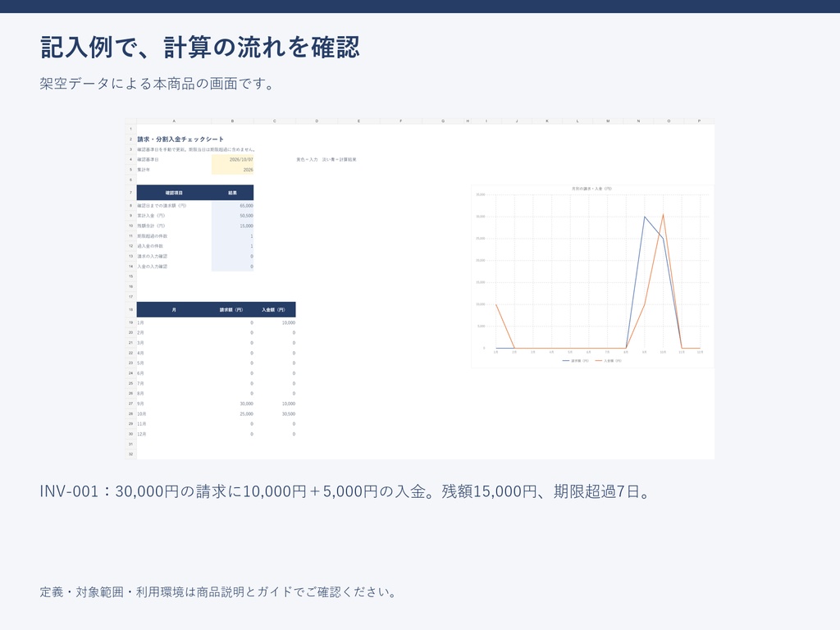
Task: Click the 入金額（円）column header in monthly table
Action: [x=274, y=309]
